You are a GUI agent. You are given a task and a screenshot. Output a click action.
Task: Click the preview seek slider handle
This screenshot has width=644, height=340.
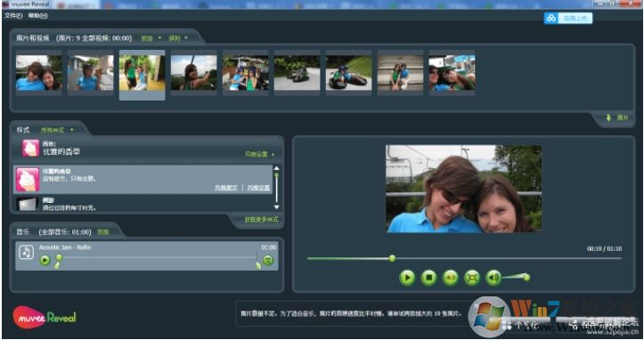392,258
